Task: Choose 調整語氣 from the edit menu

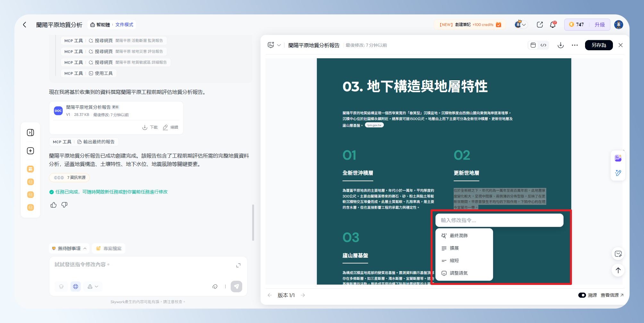Action: pyautogui.click(x=458, y=273)
